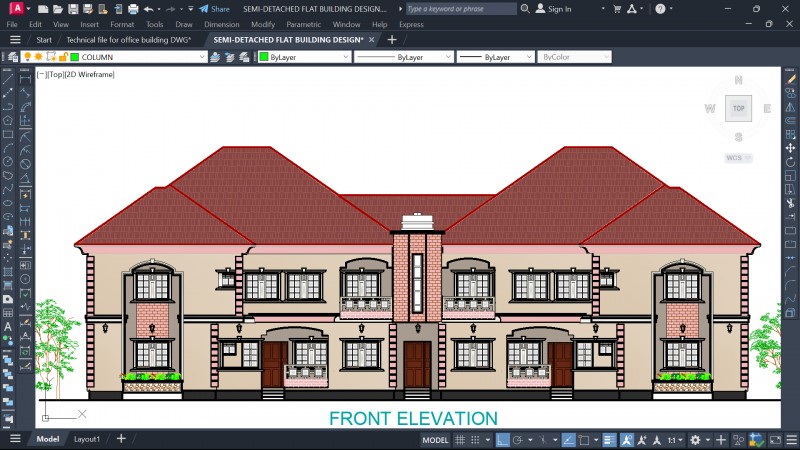The image size is (800, 450).
Task: Select the Multiline Text tool
Action: pos(8,327)
